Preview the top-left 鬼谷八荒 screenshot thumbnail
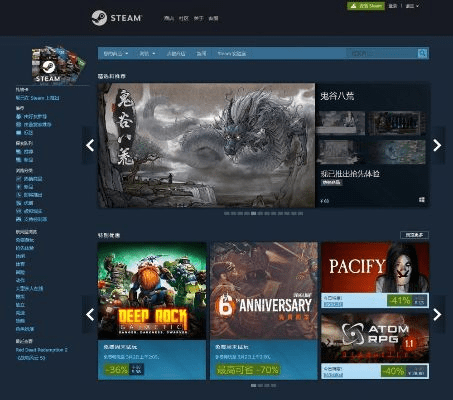This screenshot has height=400, width=453. tap(340, 123)
